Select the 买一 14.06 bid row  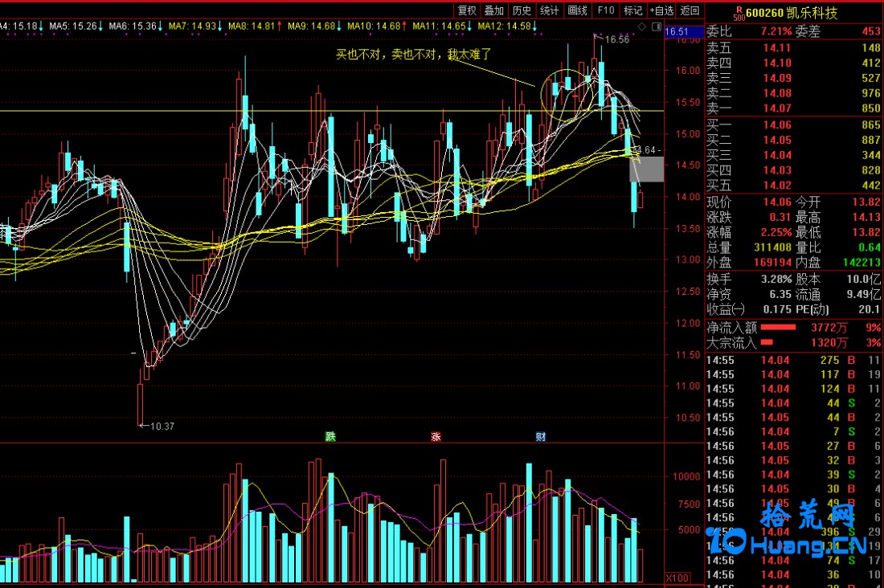pos(794,125)
